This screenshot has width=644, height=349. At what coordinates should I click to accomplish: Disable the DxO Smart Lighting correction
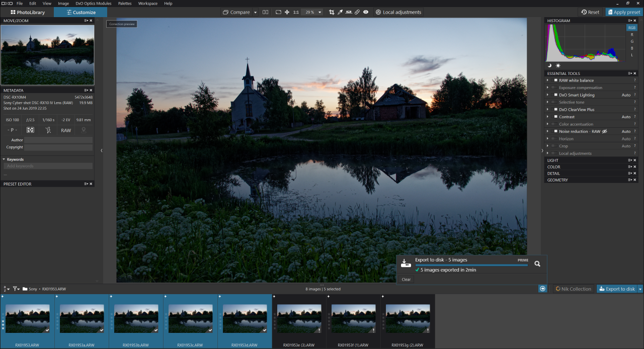[x=555, y=95]
